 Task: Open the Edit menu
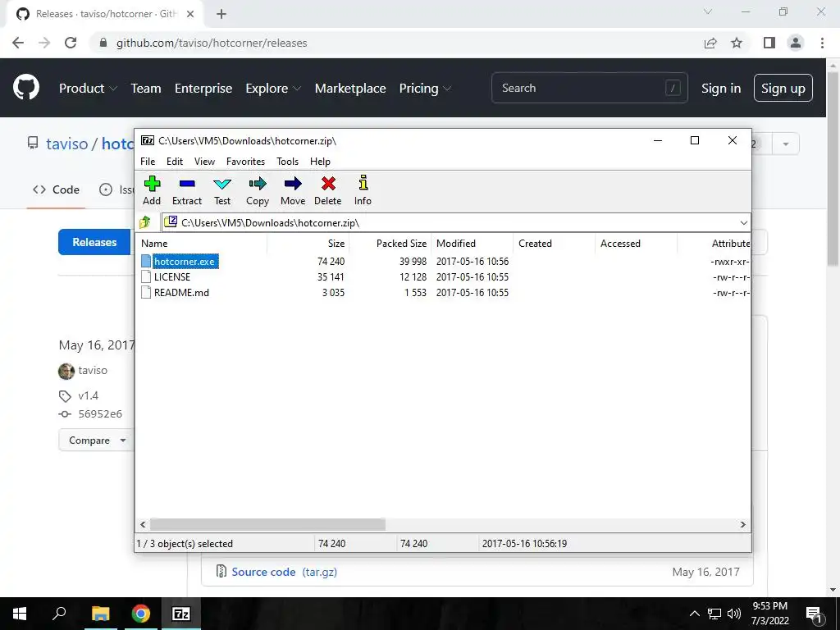coord(175,162)
